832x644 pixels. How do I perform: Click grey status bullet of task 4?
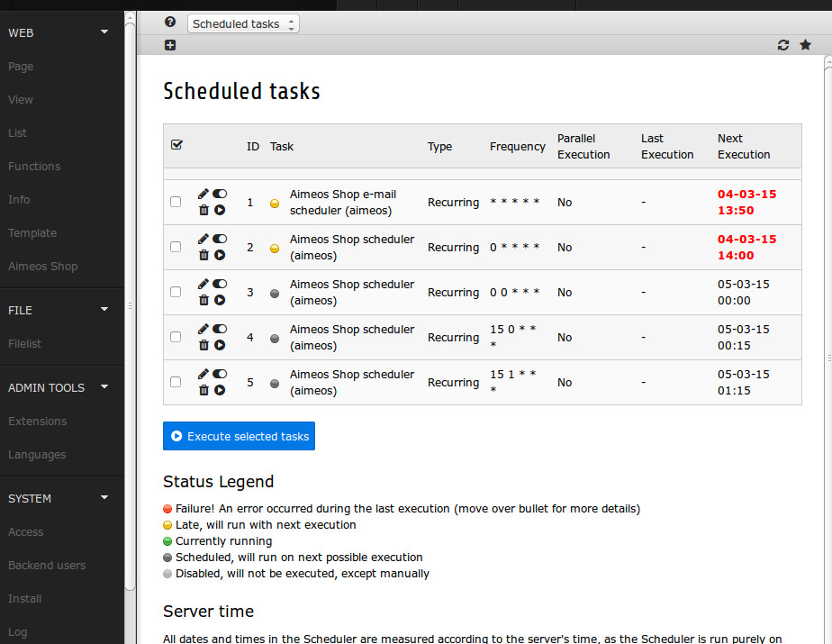275,339
